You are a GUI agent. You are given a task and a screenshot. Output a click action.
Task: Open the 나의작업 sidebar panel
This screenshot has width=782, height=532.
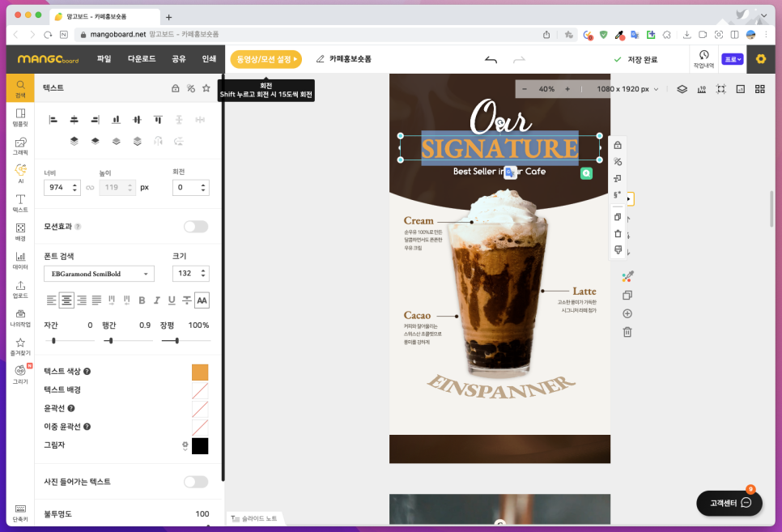[20, 317]
